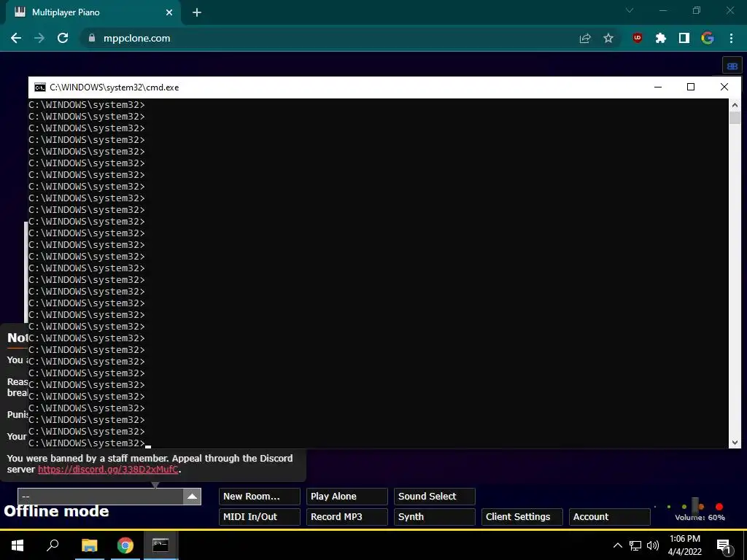Close the Multiplayer Piano tab
The image size is (747, 560).
click(x=169, y=12)
